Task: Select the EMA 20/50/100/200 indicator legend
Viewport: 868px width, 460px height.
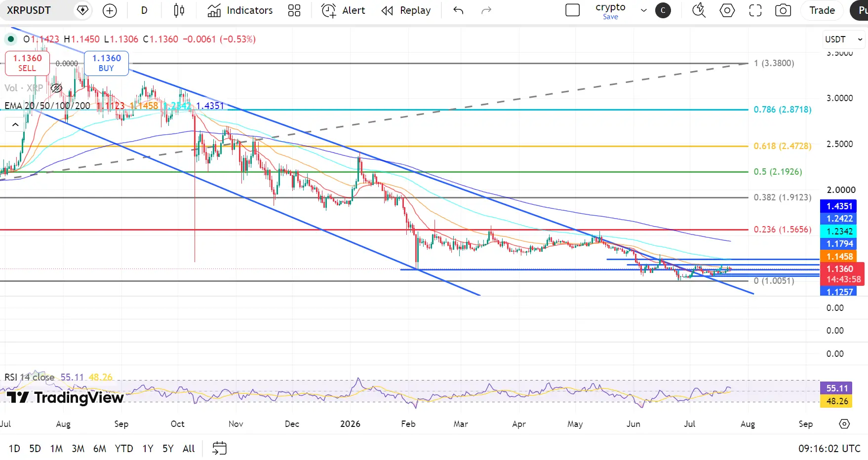Action: (x=47, y=106)
